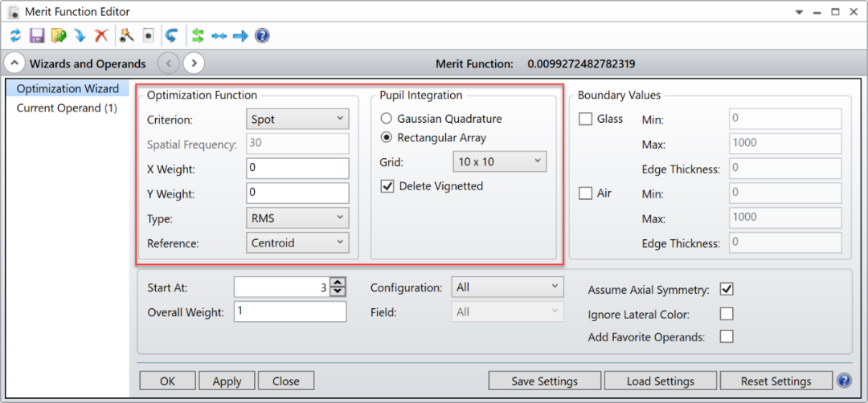Click the blue undo curved arrow icon
The image size is (868, 403).
pyautogui.click(x=171, y=36)
